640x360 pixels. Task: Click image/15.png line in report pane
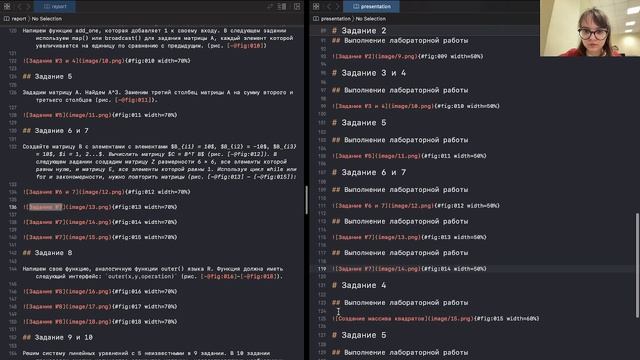pyautogui.click(x=100, y=237)
